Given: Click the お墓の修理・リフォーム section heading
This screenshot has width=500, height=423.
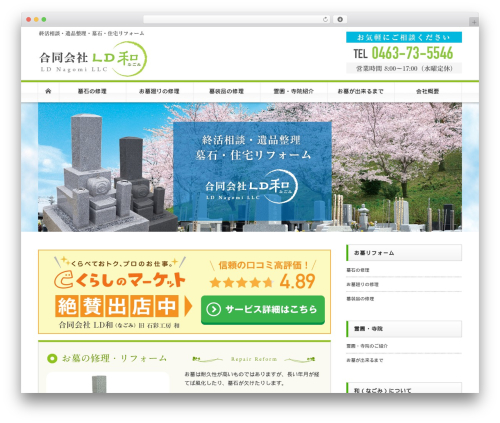Looking at the screenshot, I should (114, 359).
